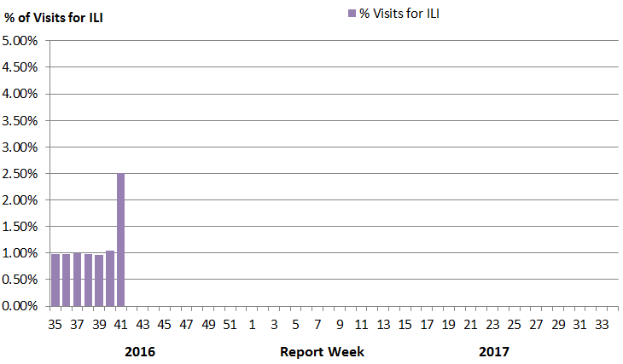Click the 1.00% y-axis label
Viewport: 623px width, 364px height.
click(x=21, y=252)
